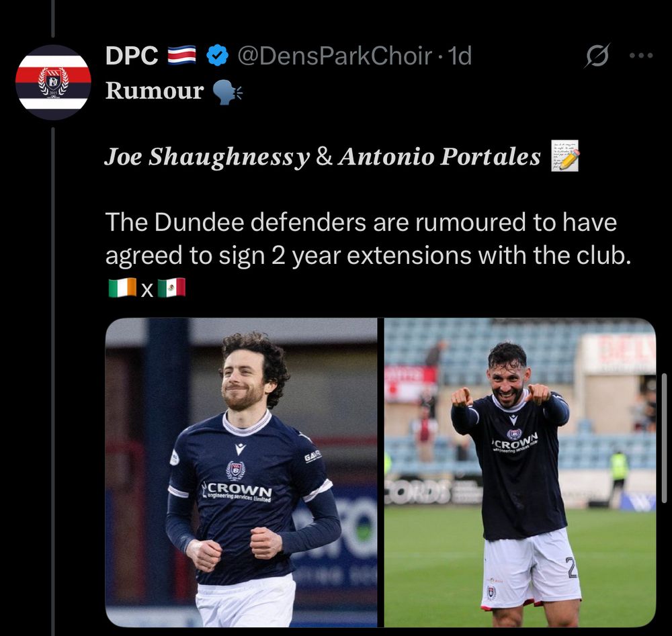Click the 1d timestamp
The height and width of the screenshot is (636, 672).
(459, 56)
